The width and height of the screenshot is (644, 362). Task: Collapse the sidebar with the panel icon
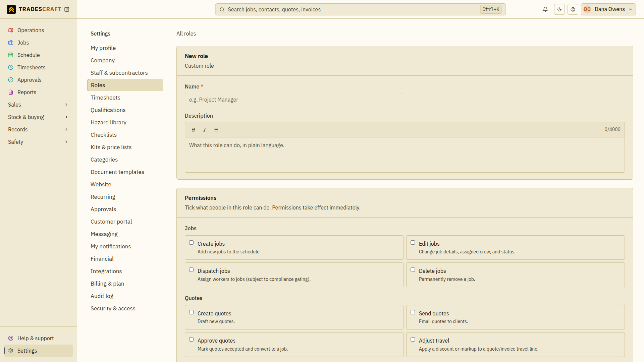click(x=67, y=9)
